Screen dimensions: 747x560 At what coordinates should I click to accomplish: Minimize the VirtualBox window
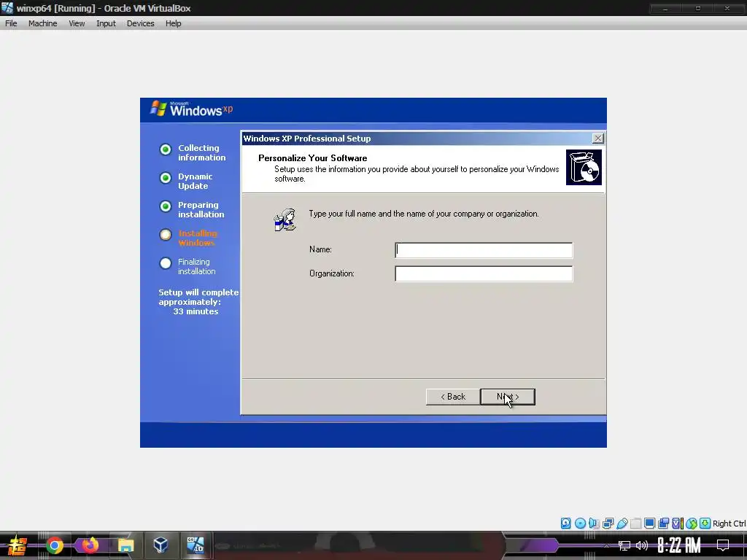coord(665,8)
